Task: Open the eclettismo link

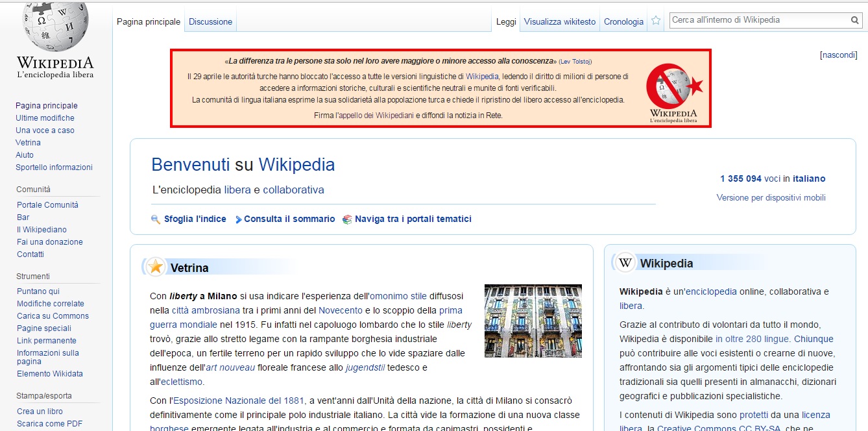Action: tap(182, 382)
